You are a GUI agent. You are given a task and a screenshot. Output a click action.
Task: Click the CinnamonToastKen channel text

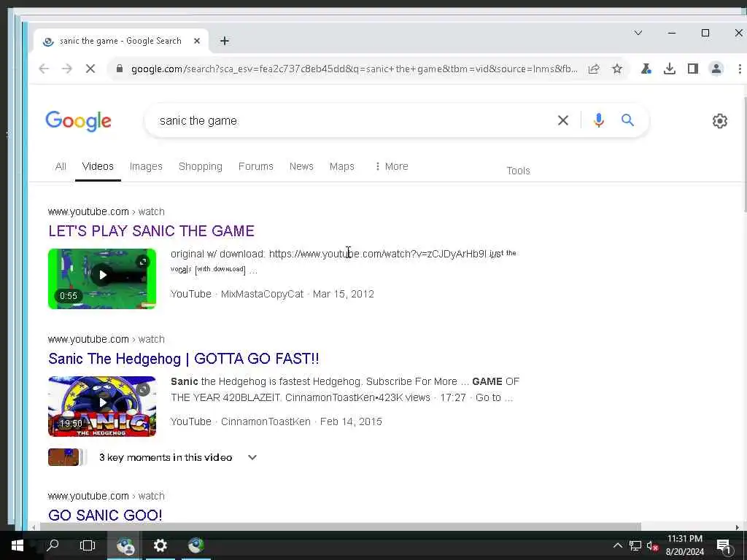266,421
